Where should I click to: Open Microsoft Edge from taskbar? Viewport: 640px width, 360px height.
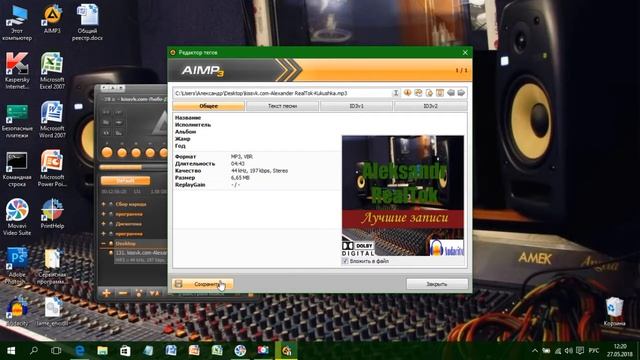point(80,350)
